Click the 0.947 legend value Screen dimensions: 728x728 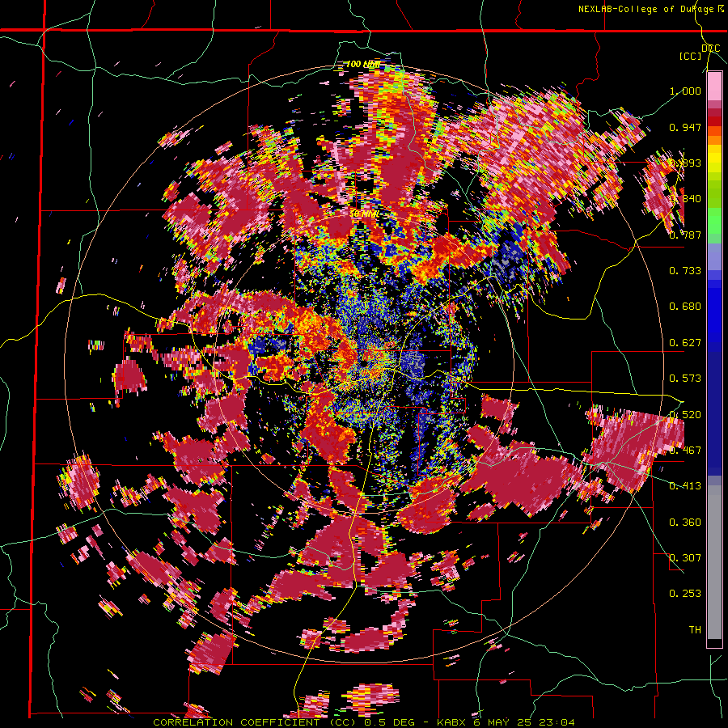685,127
